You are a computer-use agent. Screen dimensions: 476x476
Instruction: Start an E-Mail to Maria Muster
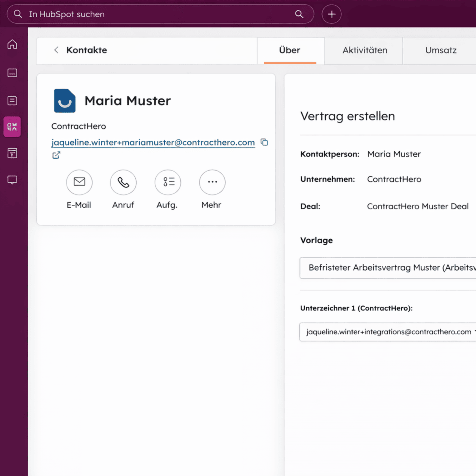79,182
